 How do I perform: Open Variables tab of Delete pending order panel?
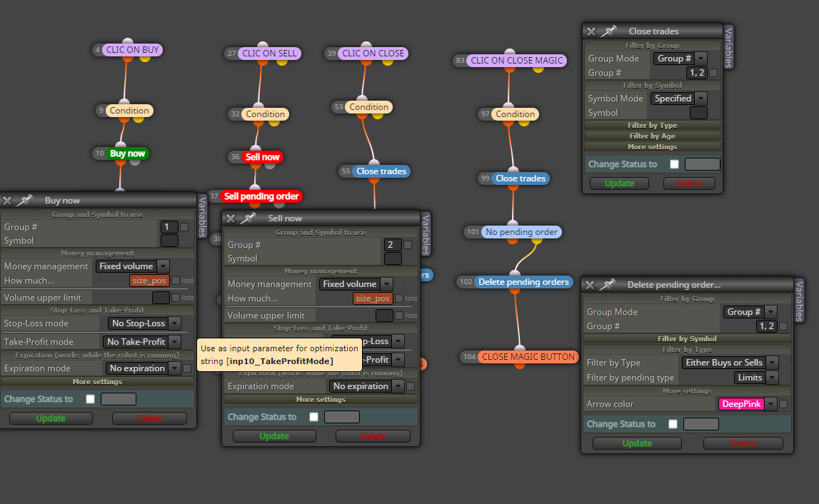[799, 301]
